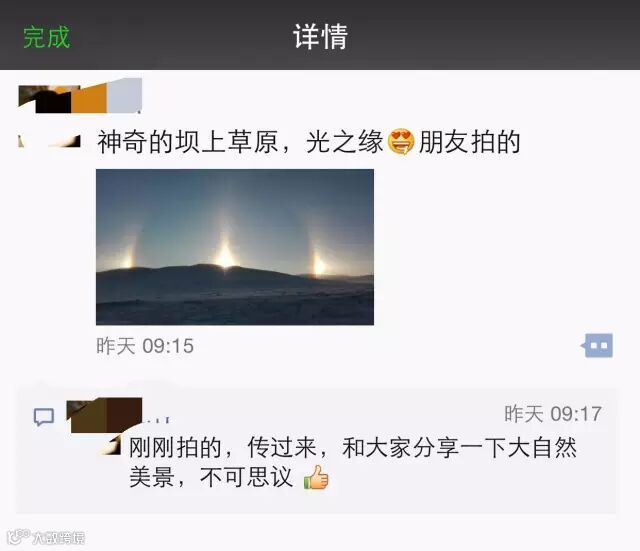This screenshot has height=551, width=640.
Task: Tap the small blurred avatar beside post text
Action: tap(49, 141)
